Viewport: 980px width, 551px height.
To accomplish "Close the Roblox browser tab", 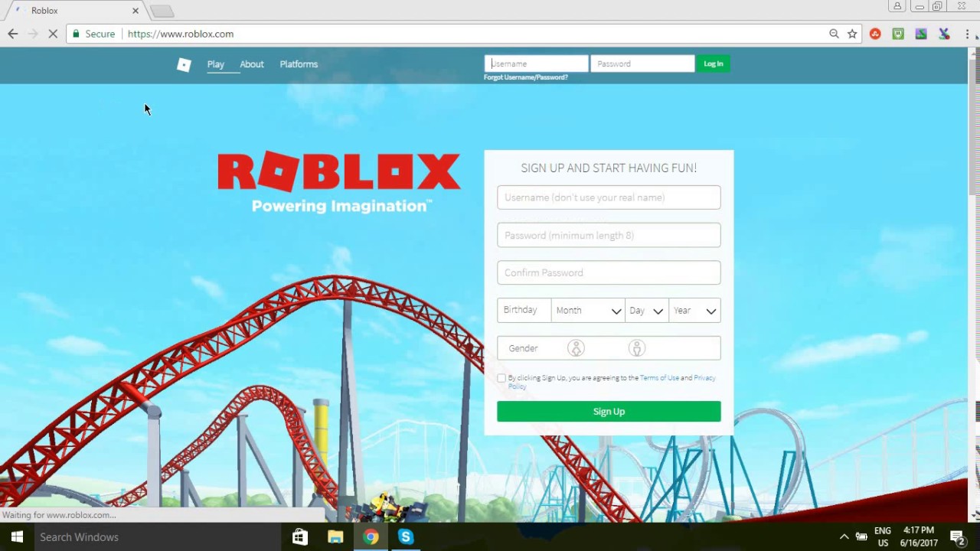I will (x=136, y=11).
